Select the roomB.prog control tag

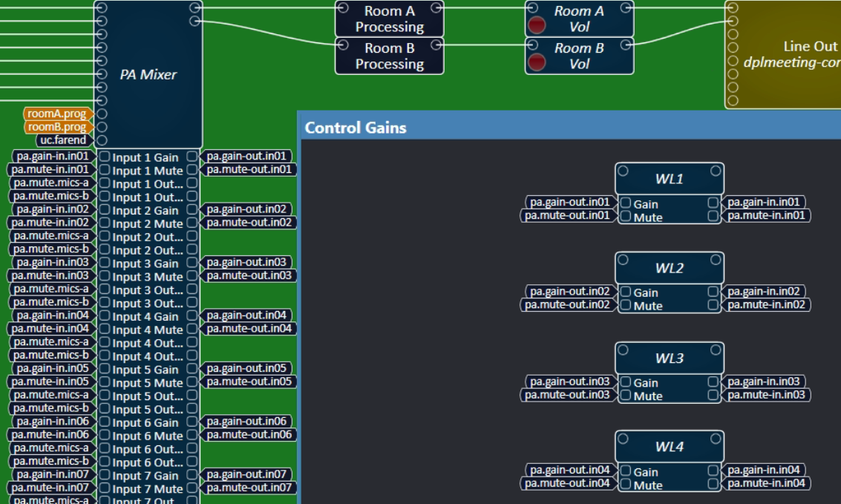pos(58,126)
